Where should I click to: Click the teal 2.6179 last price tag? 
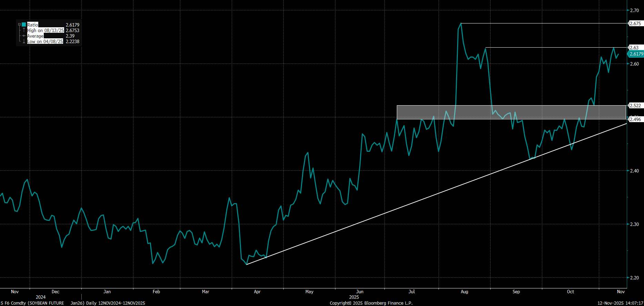coord(636,54)
